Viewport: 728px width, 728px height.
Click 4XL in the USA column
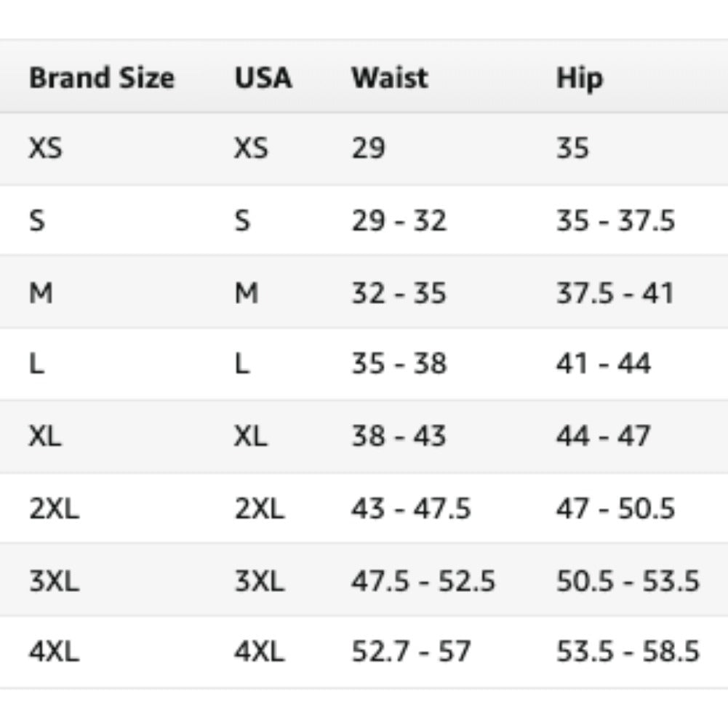click(259, 651)
